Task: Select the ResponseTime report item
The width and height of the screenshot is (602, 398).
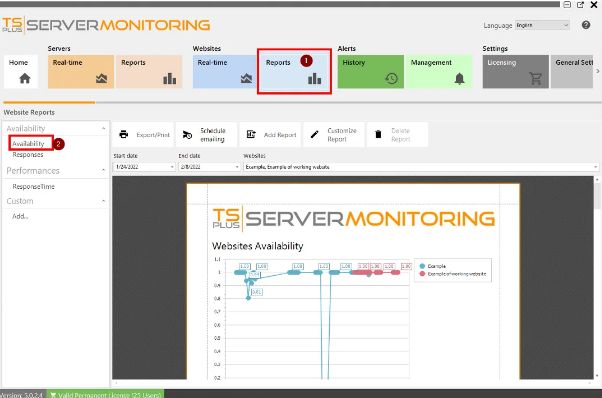Action: (x=33, y=187)
